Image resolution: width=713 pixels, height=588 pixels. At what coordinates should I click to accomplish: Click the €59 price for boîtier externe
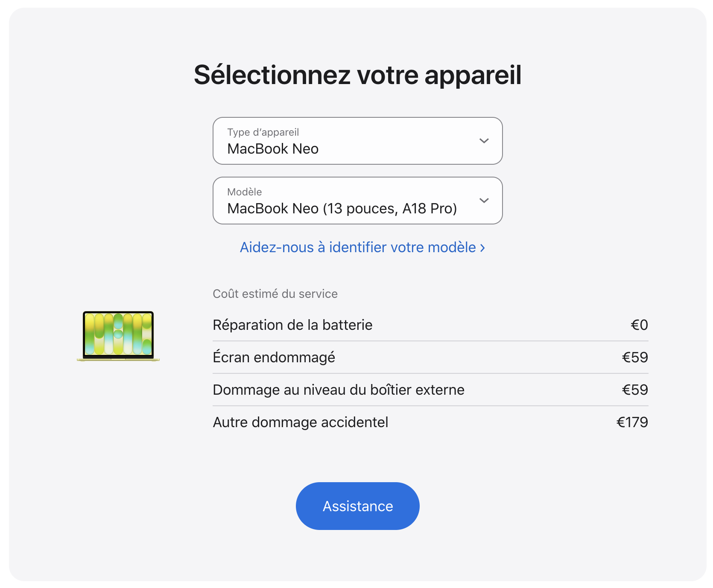tap(635, 390)
